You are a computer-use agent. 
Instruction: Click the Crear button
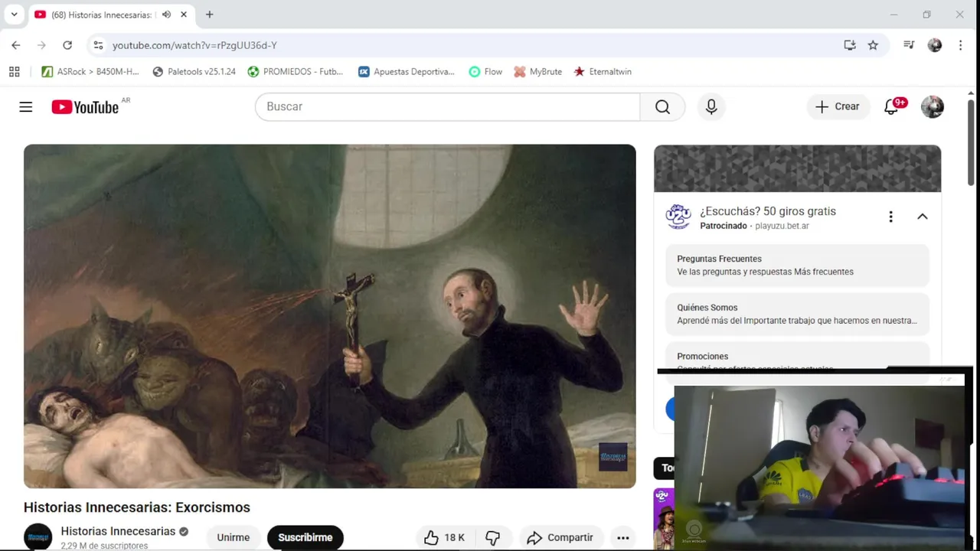point(838,107)
